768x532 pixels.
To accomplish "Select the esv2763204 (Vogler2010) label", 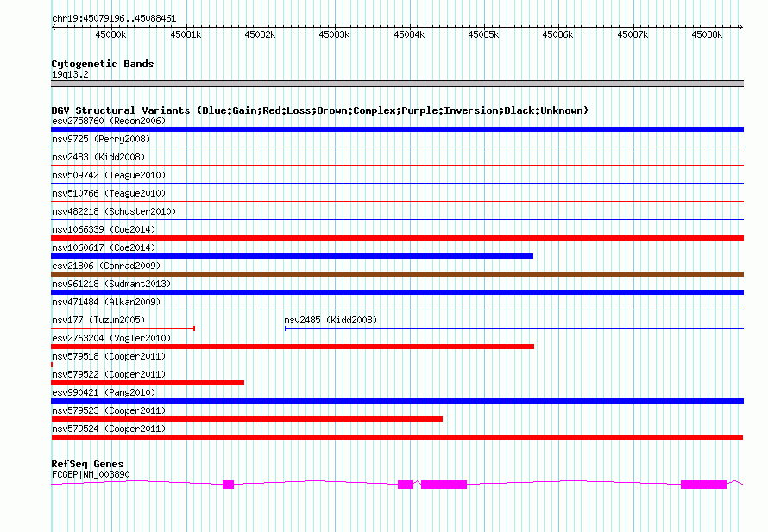I will coord(111,338).
